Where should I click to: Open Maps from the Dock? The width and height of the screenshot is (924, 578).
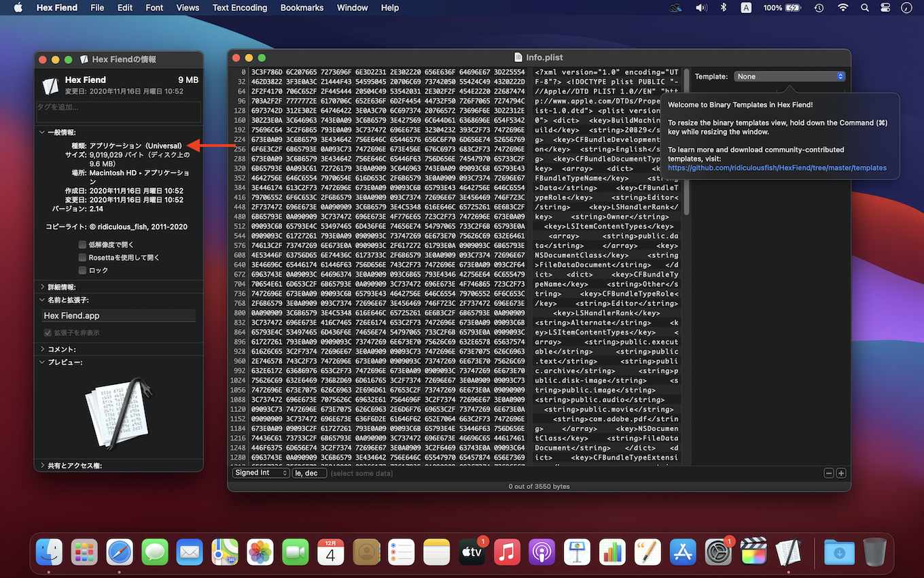(x=225, y=551)
